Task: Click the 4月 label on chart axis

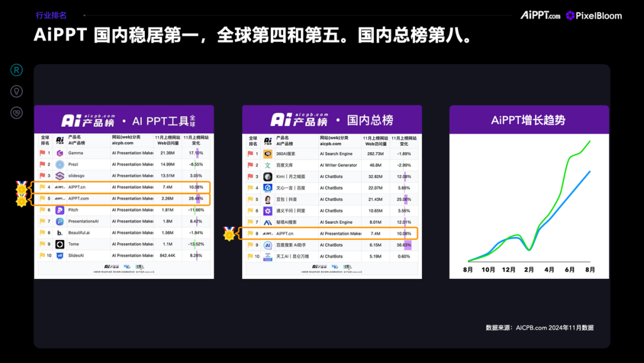Action: 549,270
